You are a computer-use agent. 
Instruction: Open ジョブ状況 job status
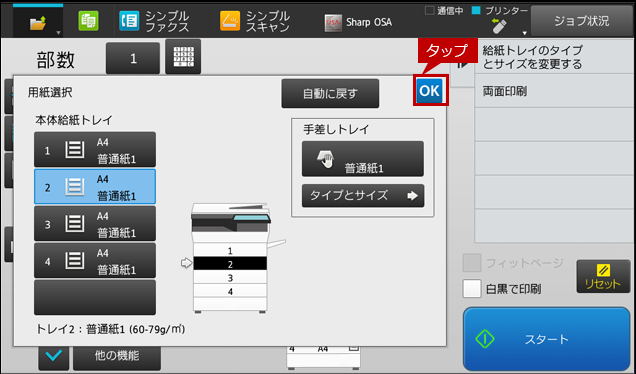[x=582, y=21]
